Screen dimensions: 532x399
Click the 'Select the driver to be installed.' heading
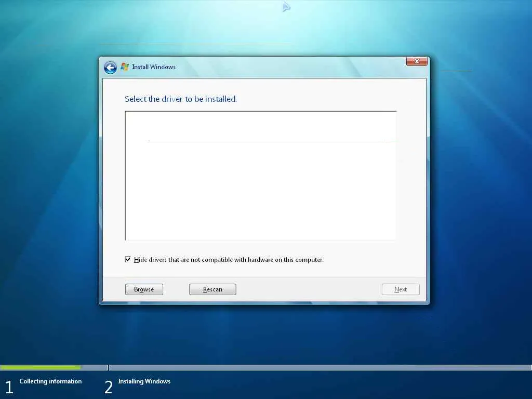(x=181, y=99)
